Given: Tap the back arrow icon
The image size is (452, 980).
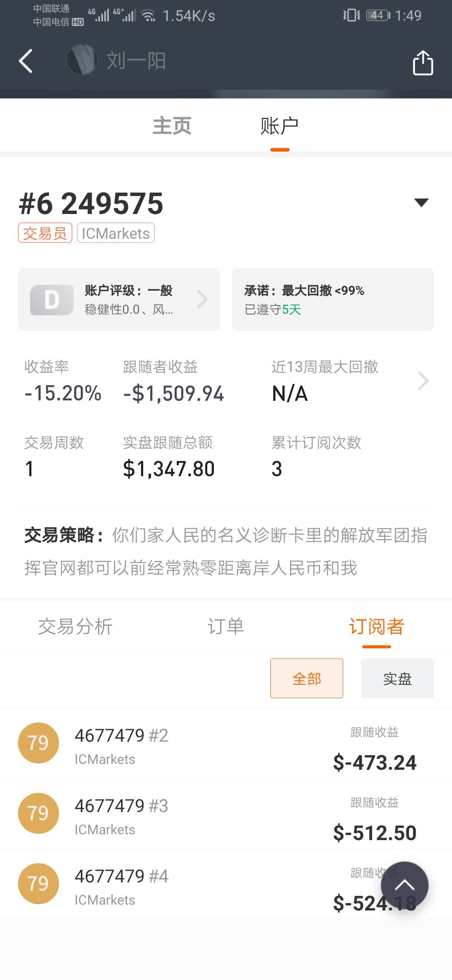Looking at the screenshot, I should (26, 61).
